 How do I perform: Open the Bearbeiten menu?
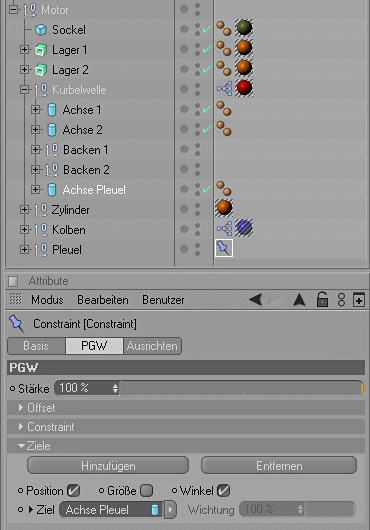click(103, 300)
